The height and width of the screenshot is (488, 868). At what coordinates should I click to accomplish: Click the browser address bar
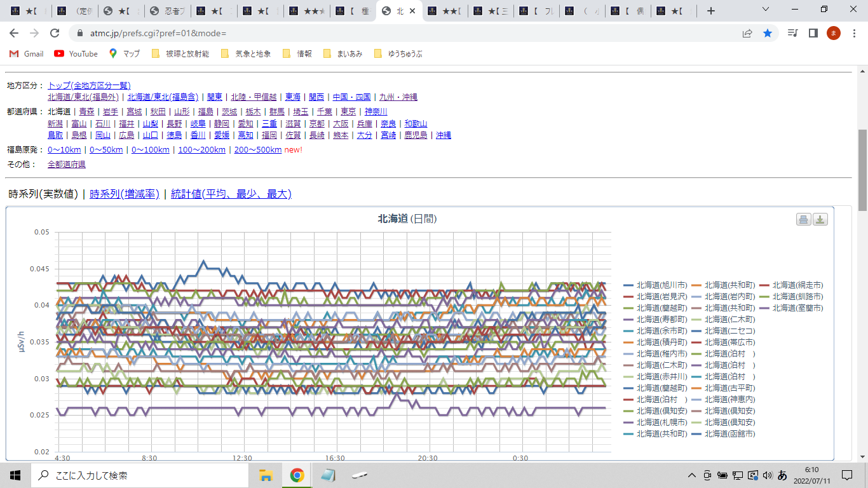tap(407, 33)
